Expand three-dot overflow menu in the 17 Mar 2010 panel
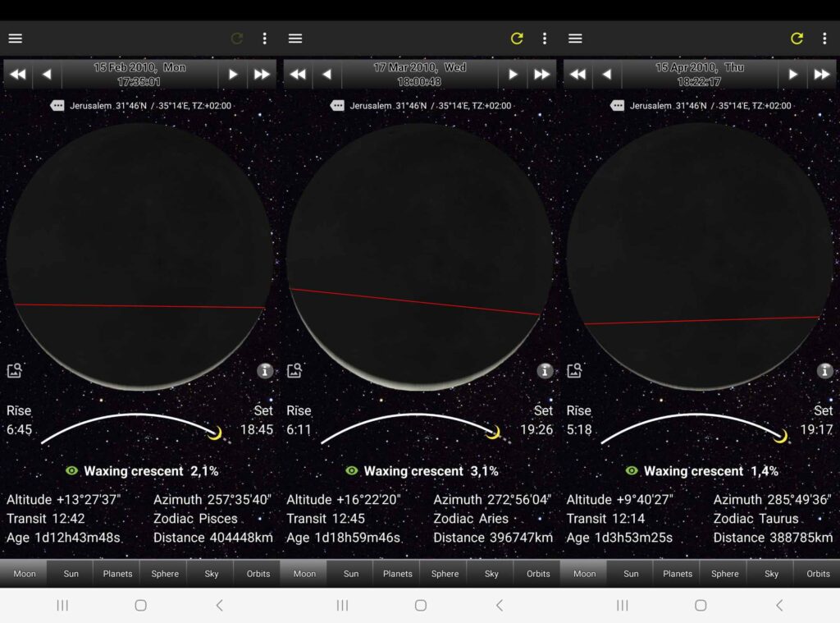This screenshot has height=623, width=840. (545, 39)
